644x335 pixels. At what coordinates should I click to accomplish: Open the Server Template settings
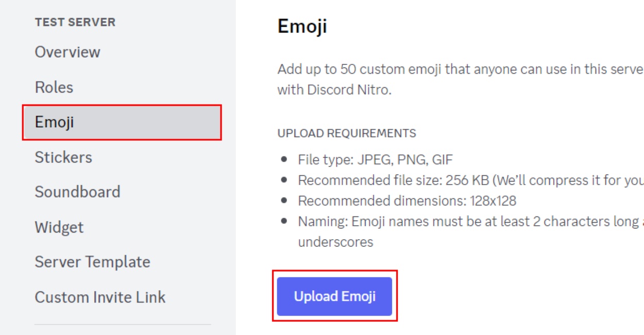[92, 262]
